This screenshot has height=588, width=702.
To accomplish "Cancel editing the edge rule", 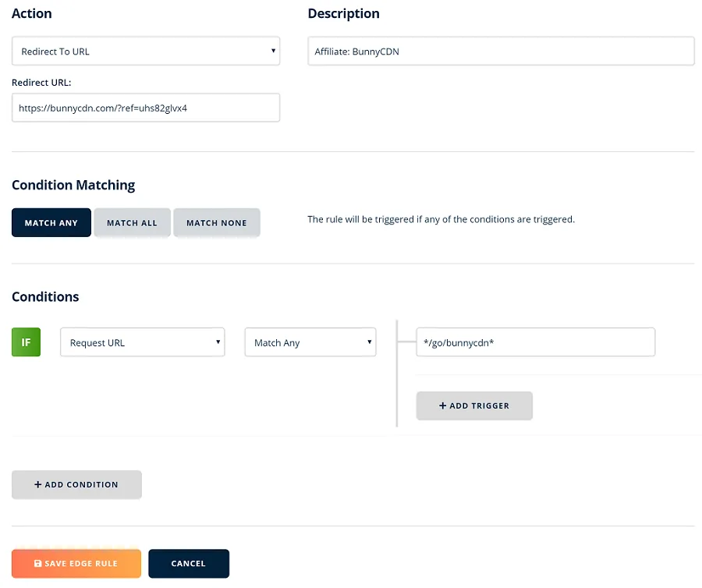I will 188,564.
